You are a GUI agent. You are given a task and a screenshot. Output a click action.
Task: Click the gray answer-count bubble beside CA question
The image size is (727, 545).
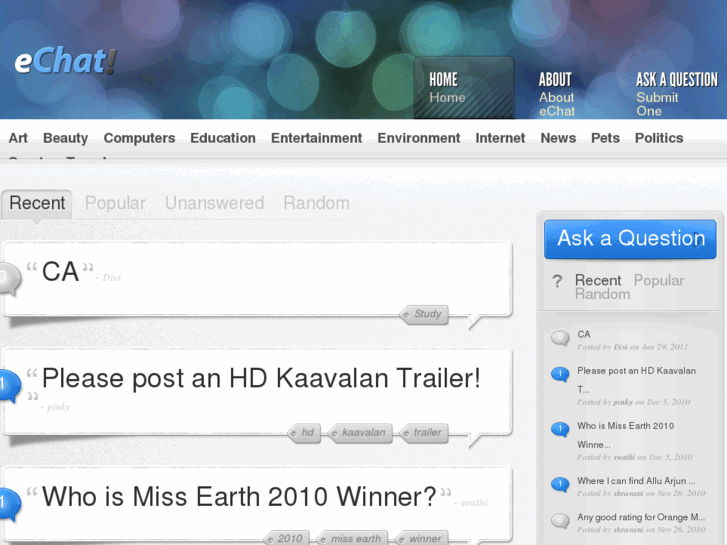[10, 278]
